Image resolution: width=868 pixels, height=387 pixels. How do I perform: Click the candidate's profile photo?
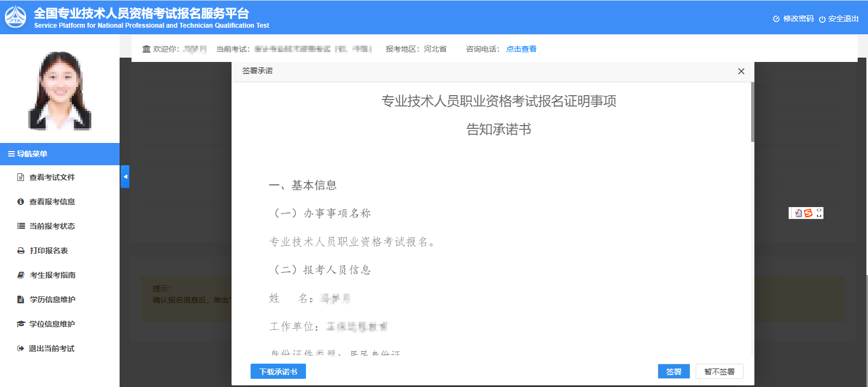click(60, 91)
